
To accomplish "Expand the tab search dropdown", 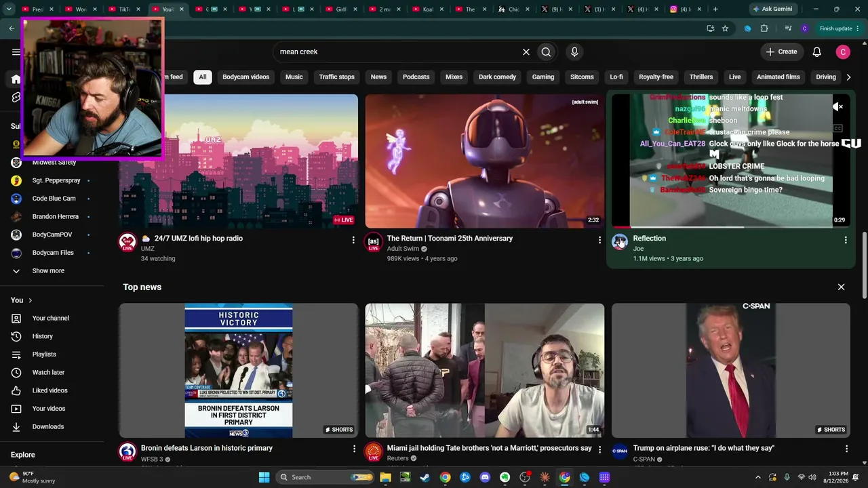I will (x=9, y=9).
